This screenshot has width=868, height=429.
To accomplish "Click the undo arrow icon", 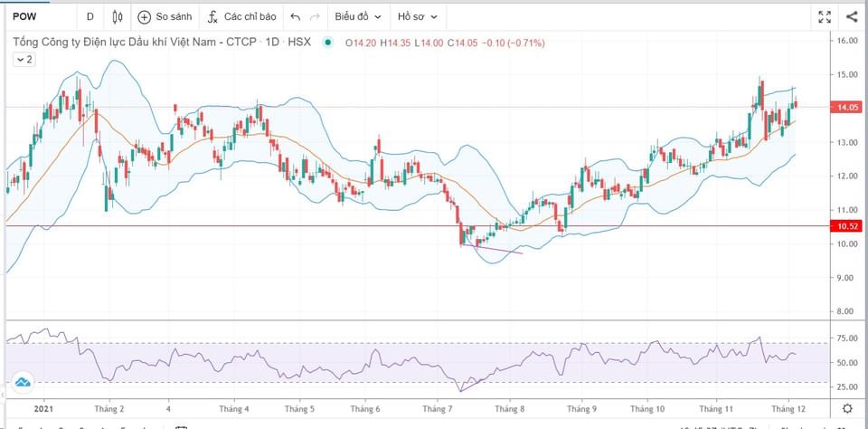I will (295, 16).
